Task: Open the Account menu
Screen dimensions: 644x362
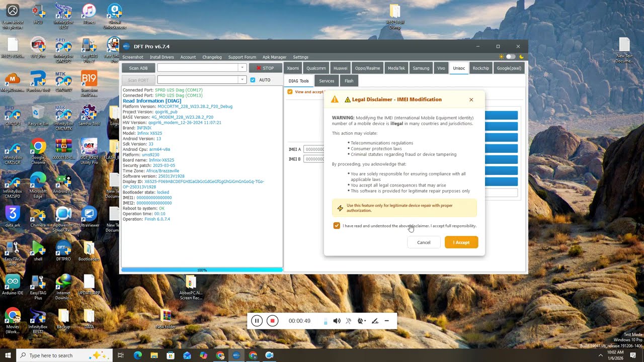Action: [x=188, y=57]
